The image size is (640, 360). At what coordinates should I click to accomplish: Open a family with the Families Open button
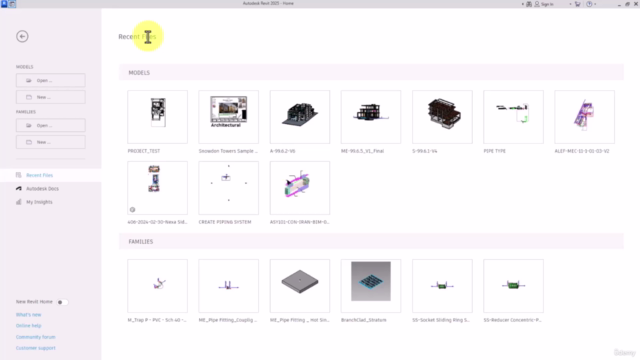pyautogui.click(x=51, y=125)
